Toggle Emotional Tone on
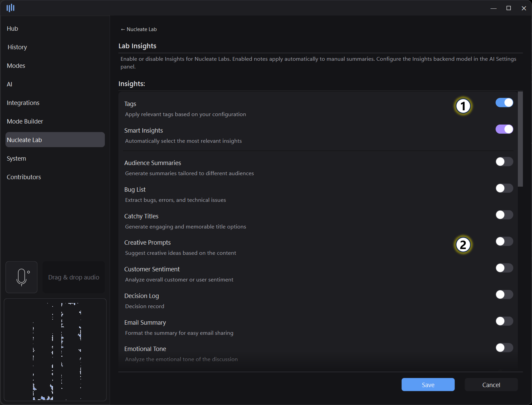This screenshot has width=532, height=405. tap(504, 348)
